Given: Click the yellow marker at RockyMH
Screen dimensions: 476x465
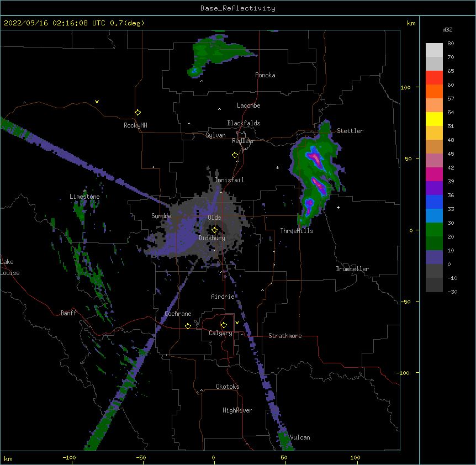Looking at the screenshot, I should coord(138,113).
